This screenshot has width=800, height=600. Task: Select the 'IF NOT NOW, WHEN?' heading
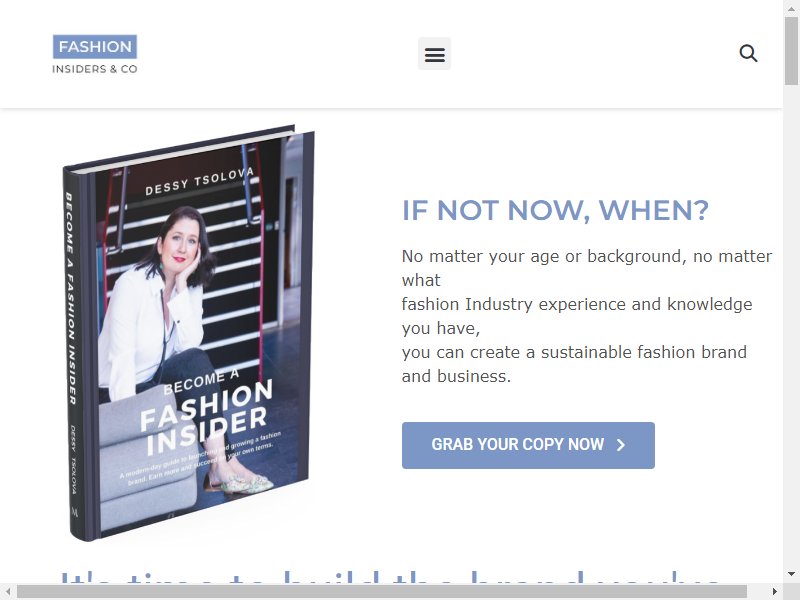click(555, 210)
